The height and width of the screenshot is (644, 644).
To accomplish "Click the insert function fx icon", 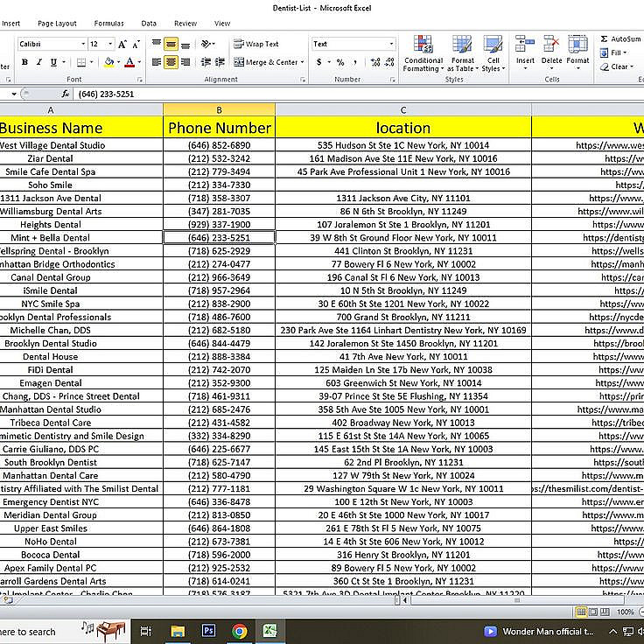I will click(66, 94).
